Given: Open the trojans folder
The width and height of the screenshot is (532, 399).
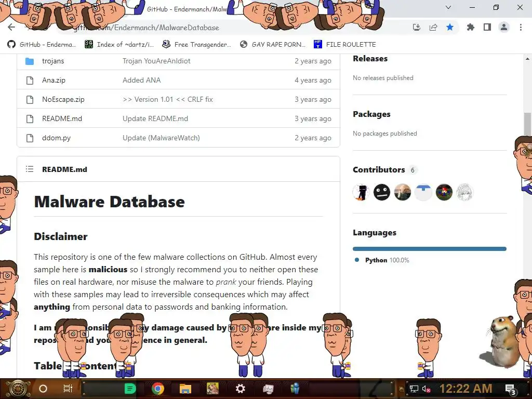Looking at the screenshot, I should pos(53,61).
